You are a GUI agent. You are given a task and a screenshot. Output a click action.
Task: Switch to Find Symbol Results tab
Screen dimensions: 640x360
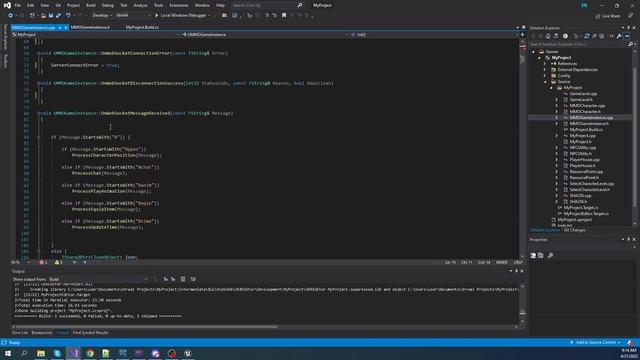click(90, 333)
